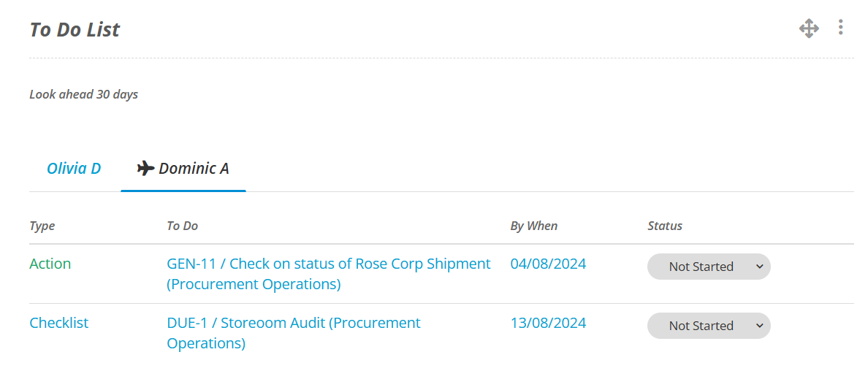This screenshot has height=371, width=868.
Task: Open status dropdown for GEN-11 action
Action: [709, 267]
